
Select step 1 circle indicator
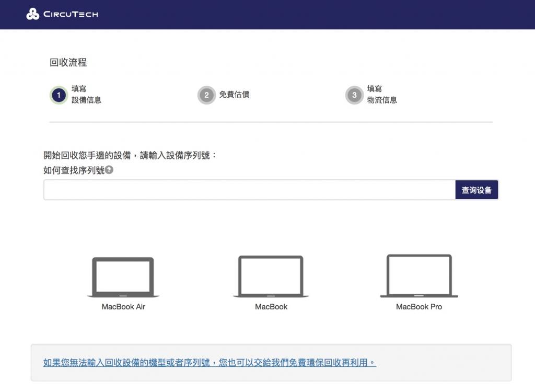59,95
